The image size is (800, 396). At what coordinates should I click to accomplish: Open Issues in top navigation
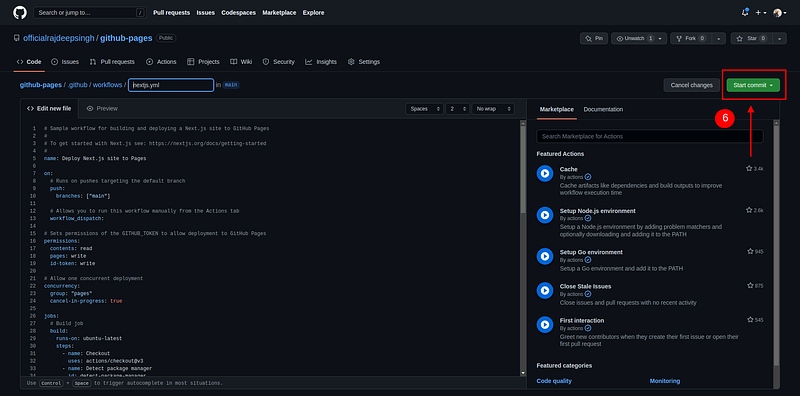click(x=206, y=13)
